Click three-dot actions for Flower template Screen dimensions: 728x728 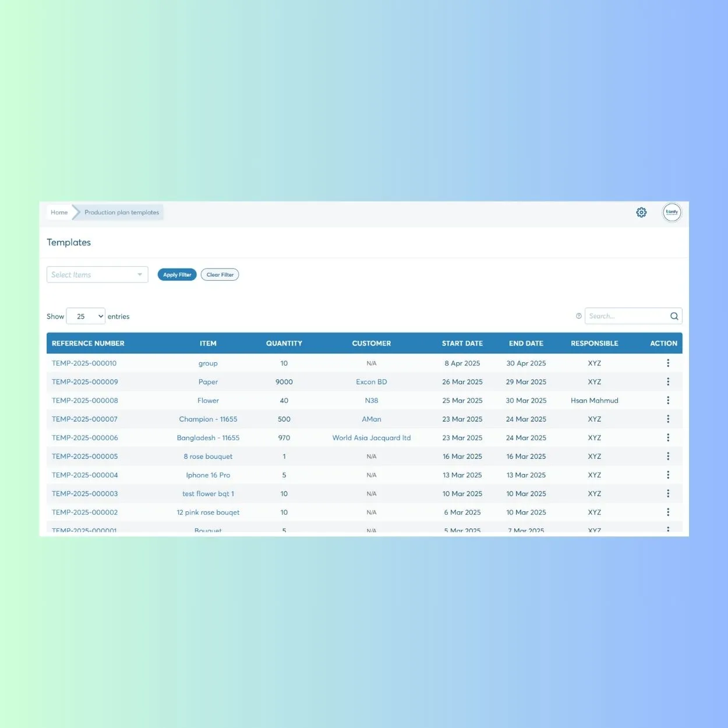(x=668, y=400)
